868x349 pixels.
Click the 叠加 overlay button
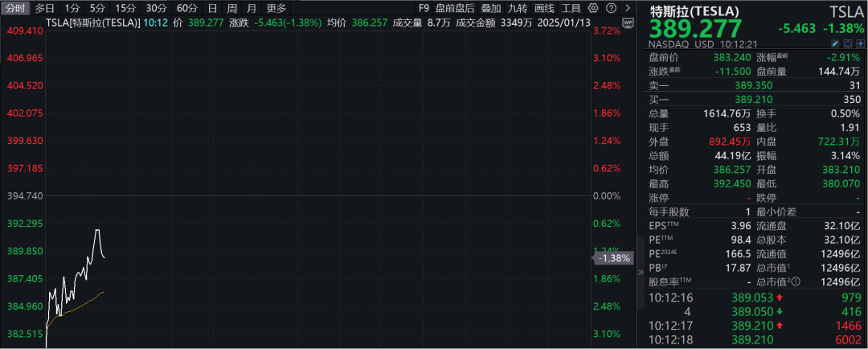click(x=491, y=8)
